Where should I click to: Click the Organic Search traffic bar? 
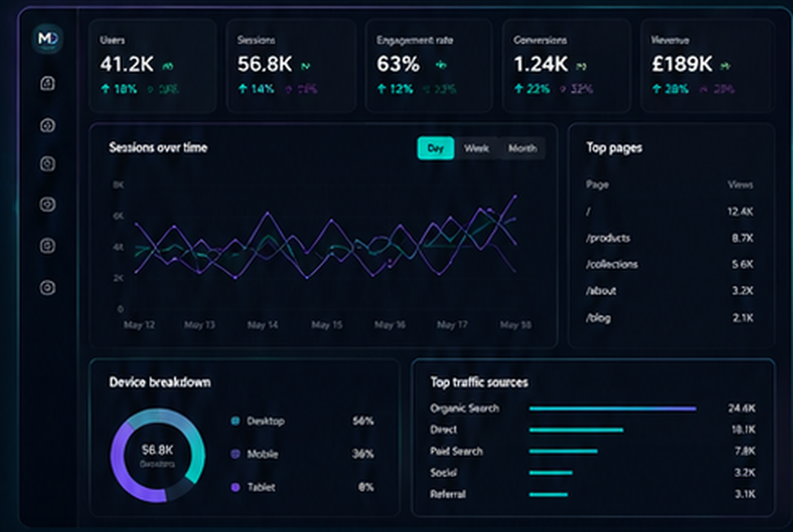(x=612, y=408)
